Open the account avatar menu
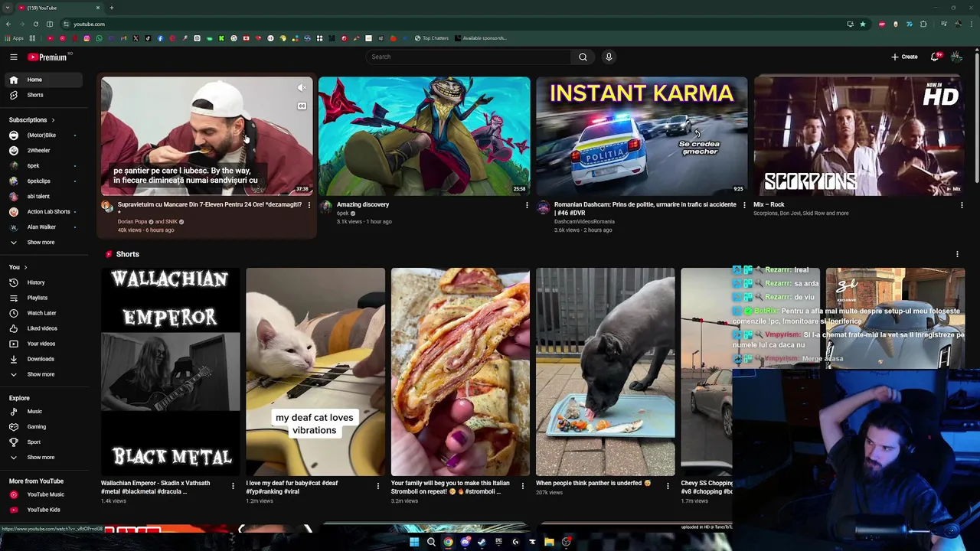Image resolution: width=980 pixels, height=551 pixels. pyautogui.click(x=956, y=57)
